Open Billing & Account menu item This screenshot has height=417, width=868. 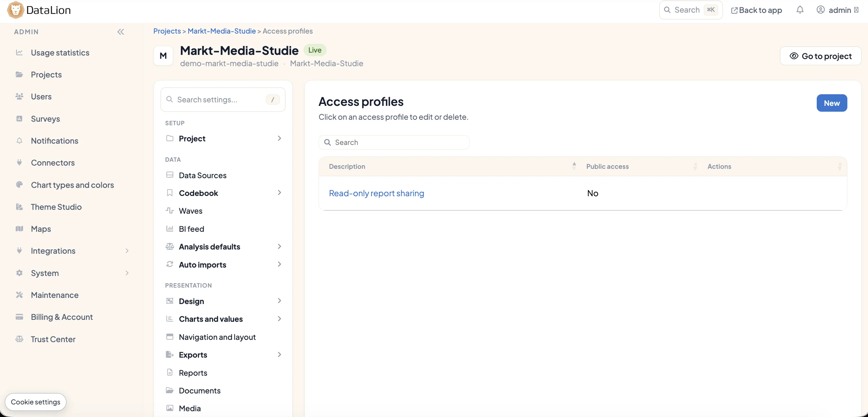coord(62,317)
